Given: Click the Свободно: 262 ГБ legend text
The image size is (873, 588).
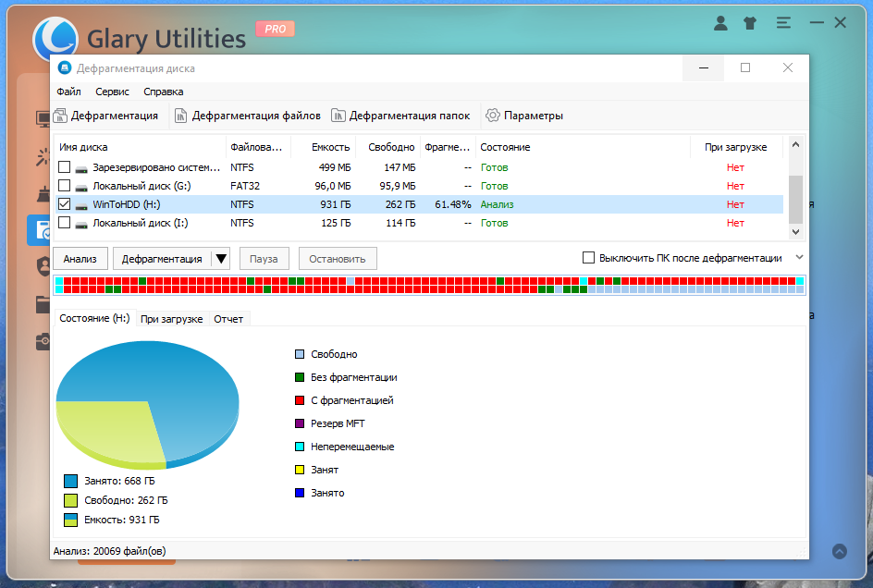Looking at the screenshot, I should (x=126, y=500).
